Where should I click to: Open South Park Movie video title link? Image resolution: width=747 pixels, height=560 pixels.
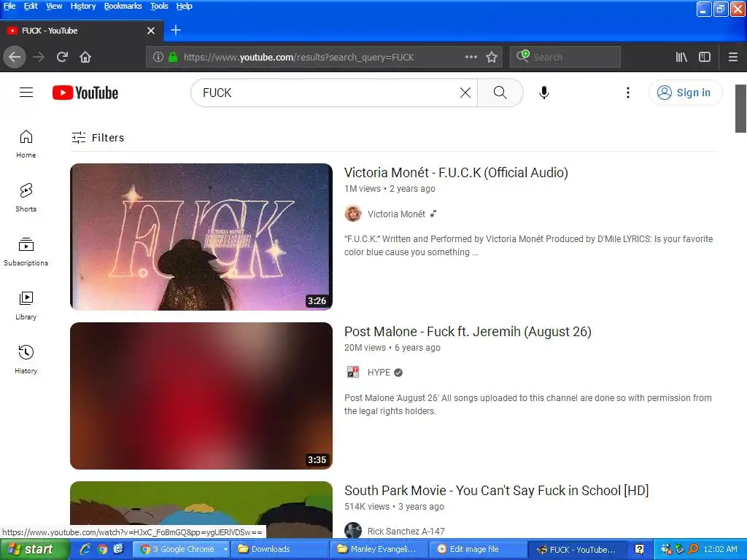(x=496, y=491)
